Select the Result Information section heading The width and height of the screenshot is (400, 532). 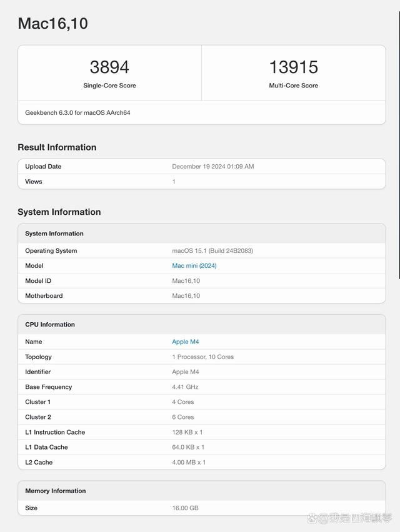coord(57,147)
